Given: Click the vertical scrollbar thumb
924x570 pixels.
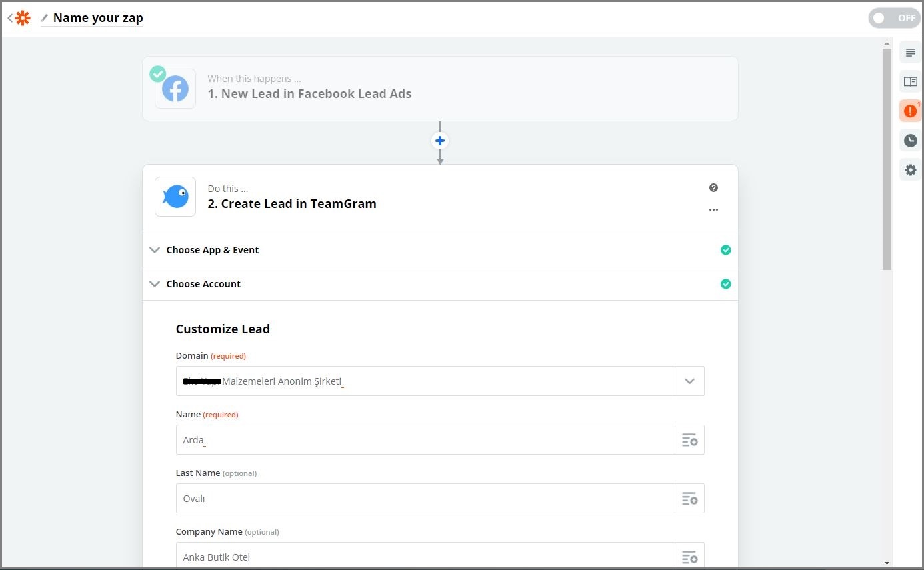Looking at the screenshot, I should (x=887, y=159).
